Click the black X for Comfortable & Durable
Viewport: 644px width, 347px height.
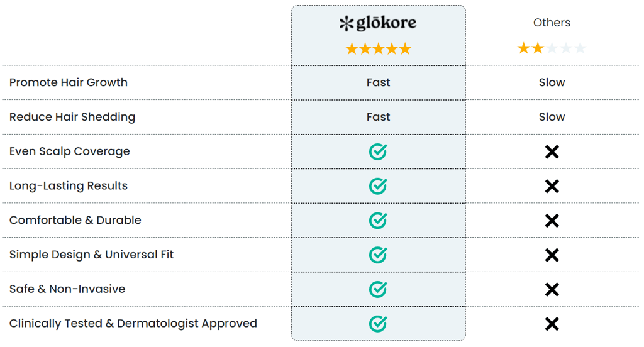click(552, 221)
